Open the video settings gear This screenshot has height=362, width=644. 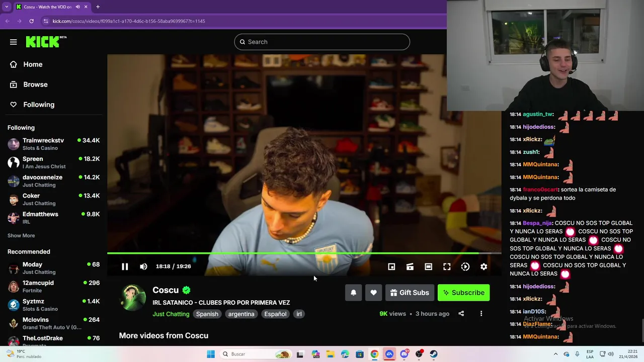click(484, 267)
